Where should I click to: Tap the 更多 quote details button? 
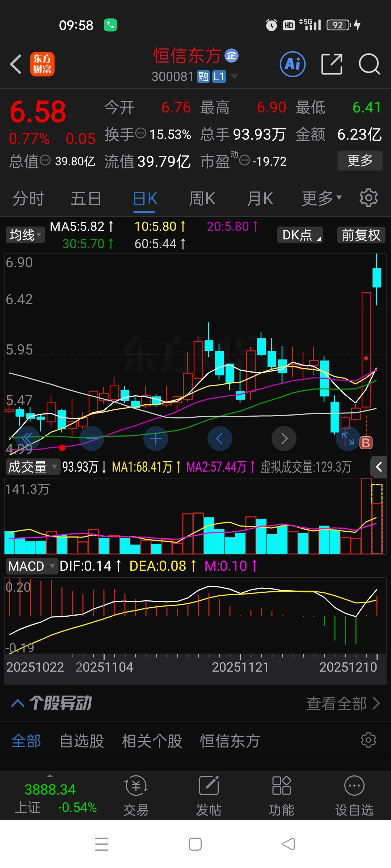360,160
